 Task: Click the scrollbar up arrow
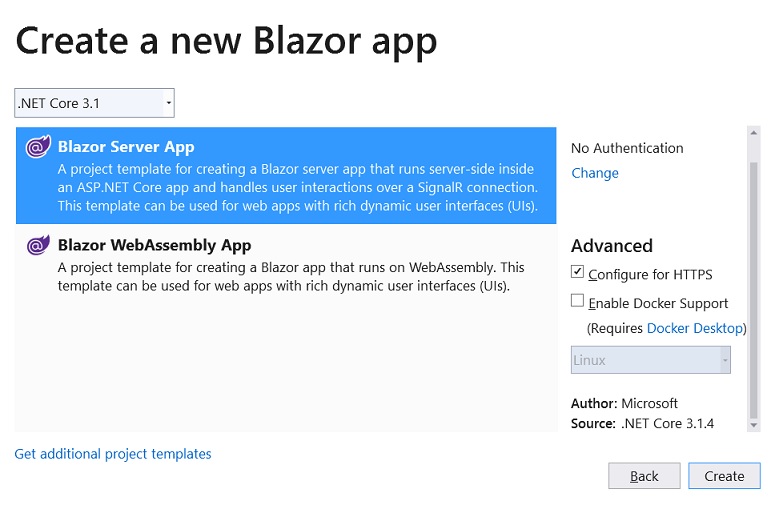coord(754,132)
